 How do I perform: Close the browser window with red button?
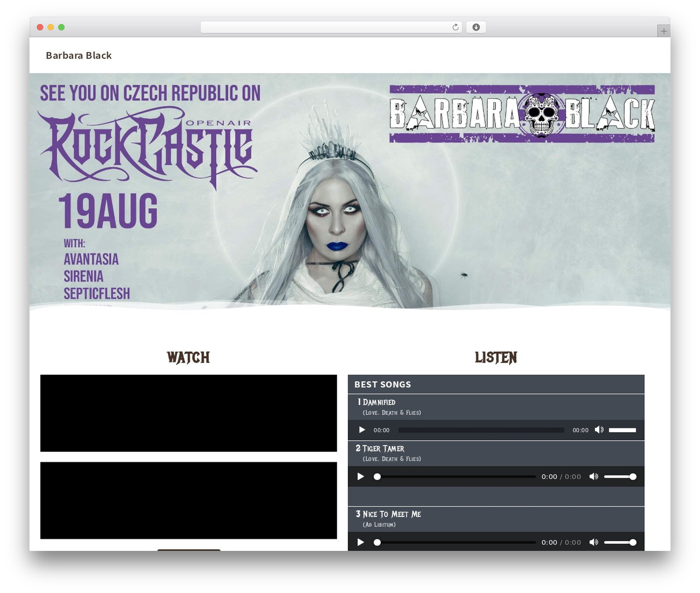point(40,27)
